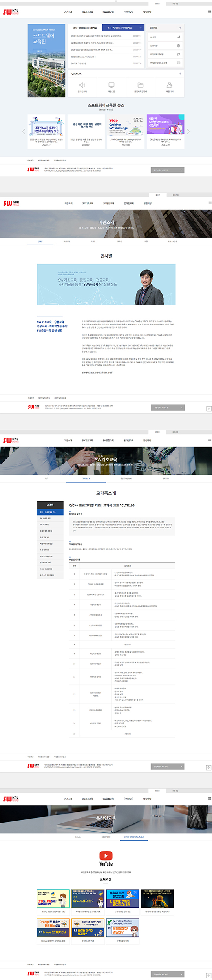Image resolution: width=212 pixels, height=980 pixels.
Task: Open the 온라인교육 speaker icon in Quick Link
Action: [82, 85]
